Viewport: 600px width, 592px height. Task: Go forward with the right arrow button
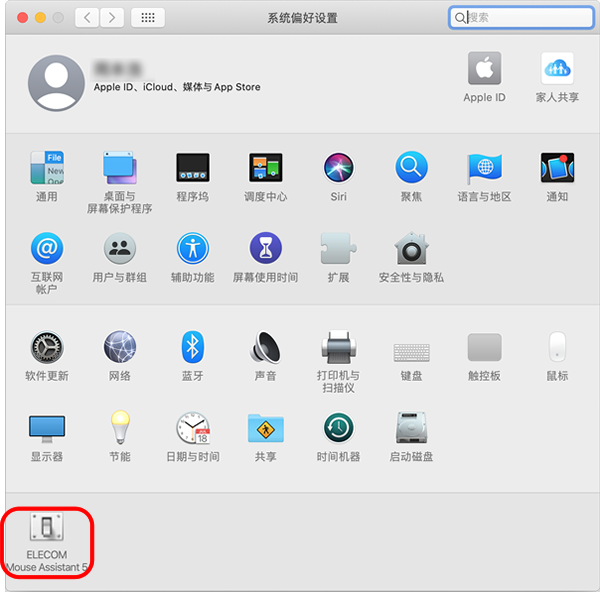tap(112, 18)
